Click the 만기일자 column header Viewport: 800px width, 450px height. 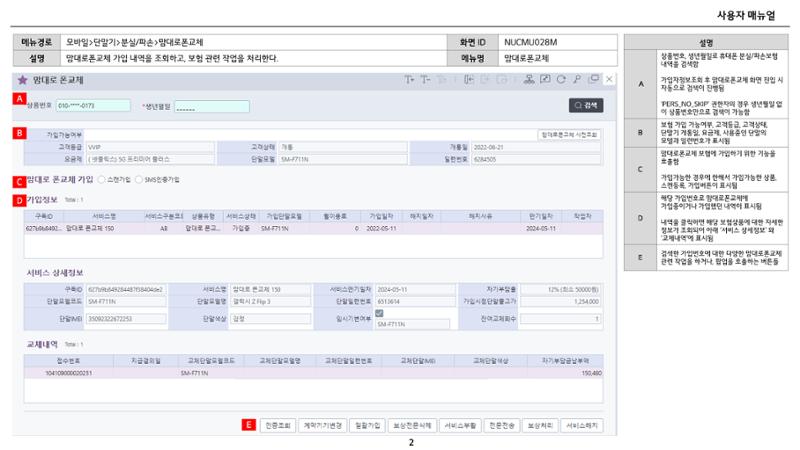[x=541, y=216]
